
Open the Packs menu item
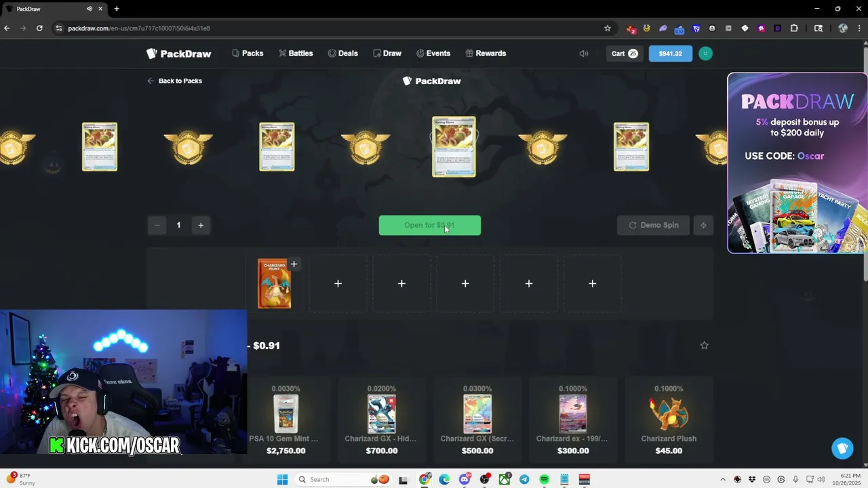(248, 54)
